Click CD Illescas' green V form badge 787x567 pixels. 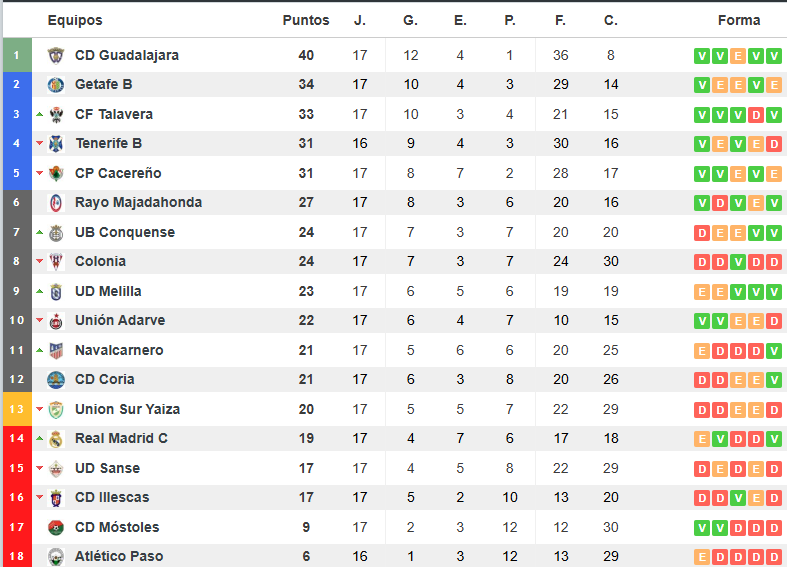coord(738,498)
